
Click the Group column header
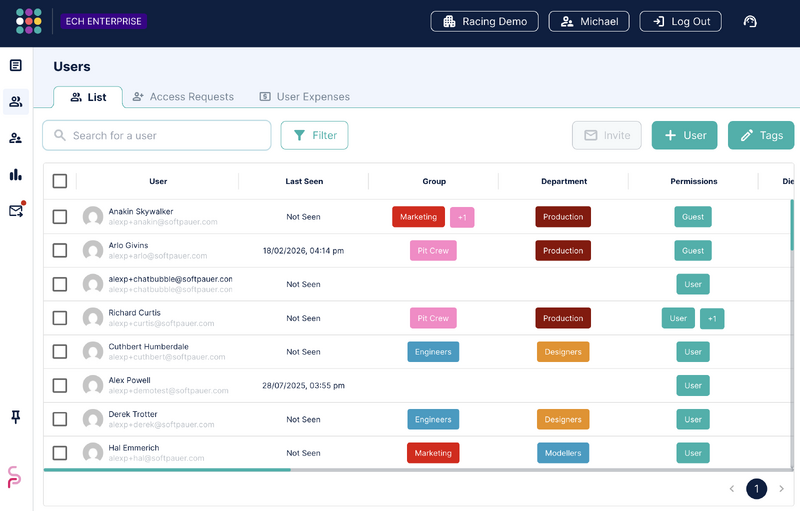(x=434, y=181)
